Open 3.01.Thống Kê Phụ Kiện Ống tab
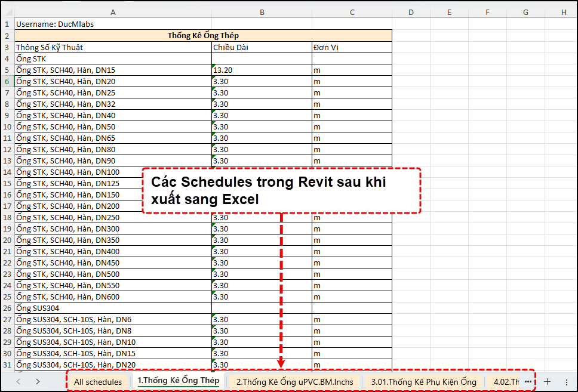 423,382
